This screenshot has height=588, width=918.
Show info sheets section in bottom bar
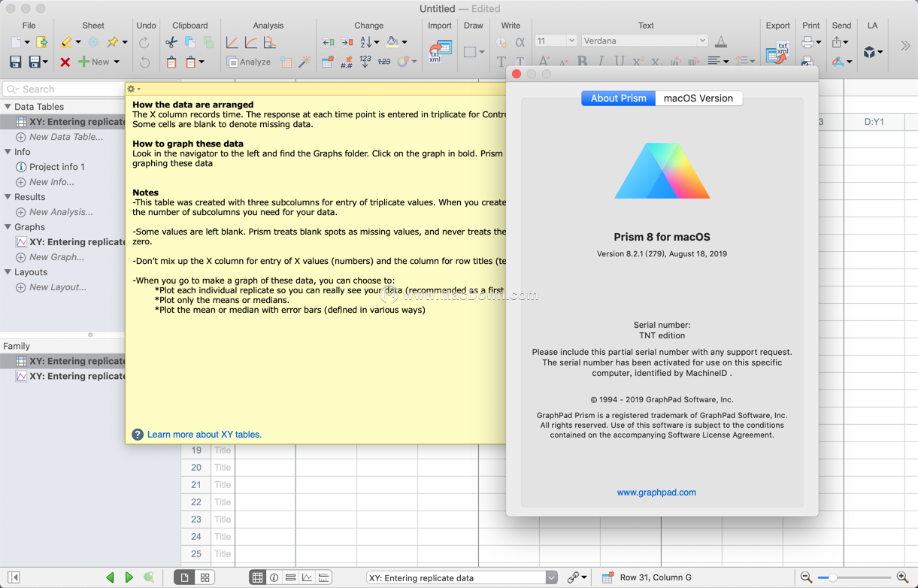tap(274, 577)
